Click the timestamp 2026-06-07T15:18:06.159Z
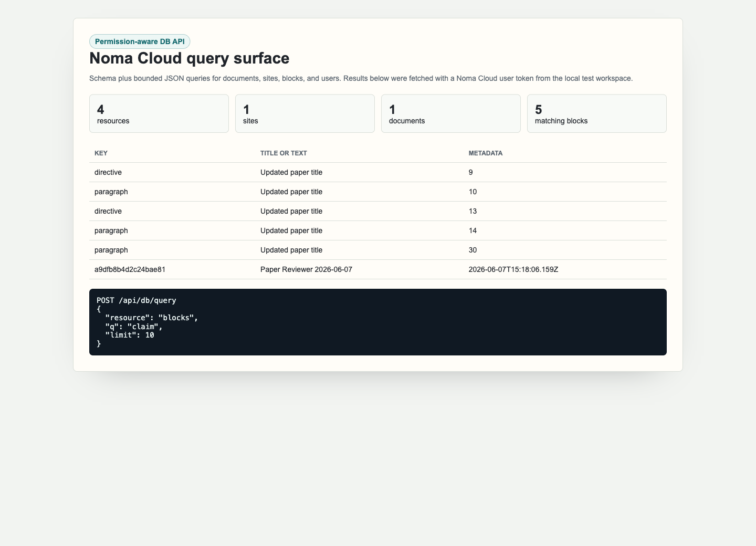 pyautogui.click(x=513, y=269)
